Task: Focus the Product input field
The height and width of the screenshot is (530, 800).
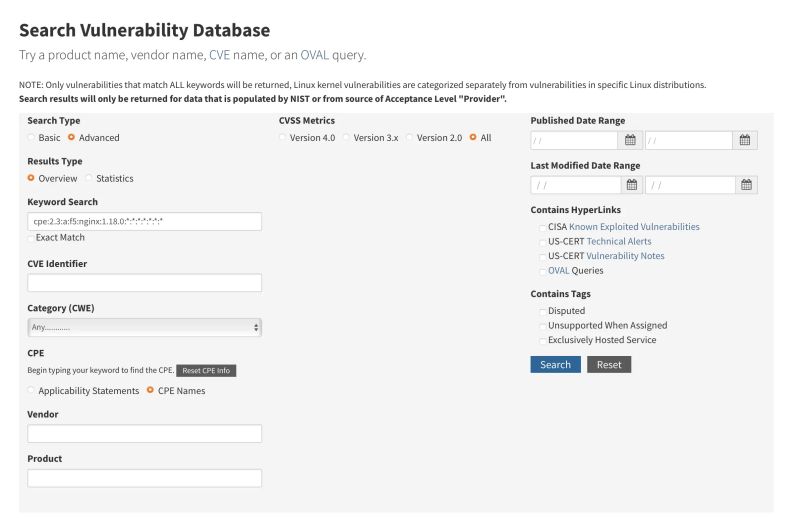Action: (144, 478)
